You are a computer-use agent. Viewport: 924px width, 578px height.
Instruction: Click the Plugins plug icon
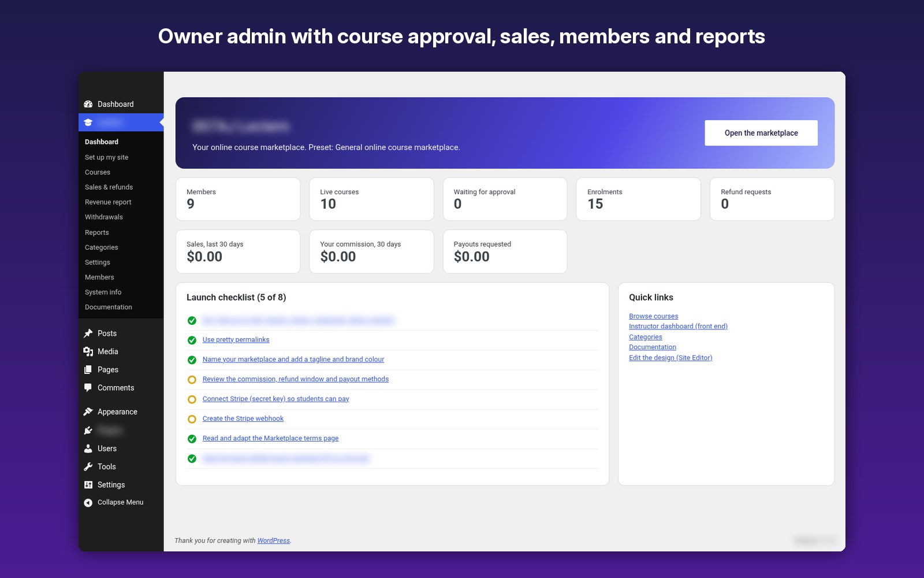88,431
